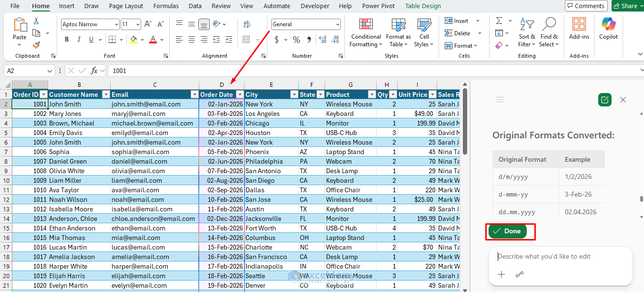Image resolution: width=644 pixels, height=292 pixels.
Task: Toggle Underline formatting
Action: pos(92,40)
